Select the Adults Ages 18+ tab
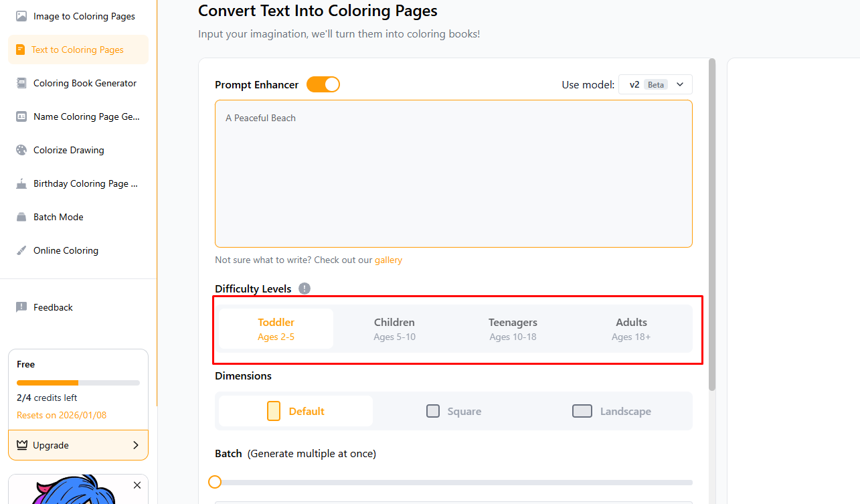Image resolution: width=860 pixels, height=504 pixels. 631,329
